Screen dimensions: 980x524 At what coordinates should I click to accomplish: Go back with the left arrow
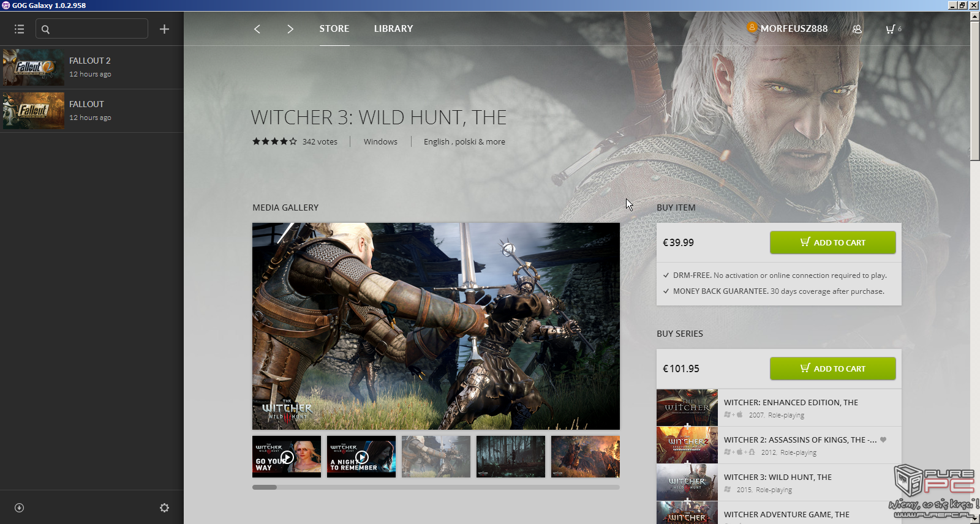pos(257,29)
